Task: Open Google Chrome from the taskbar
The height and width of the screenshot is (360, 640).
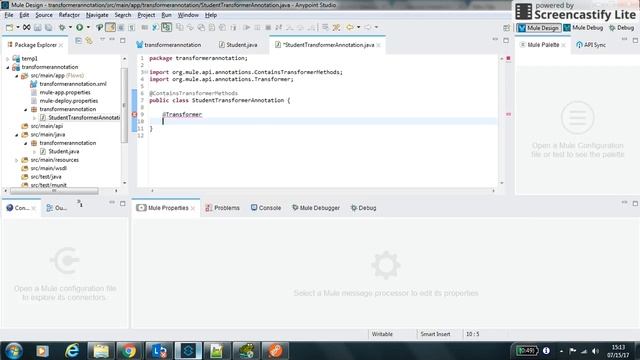Action: (x=129, y=351)
